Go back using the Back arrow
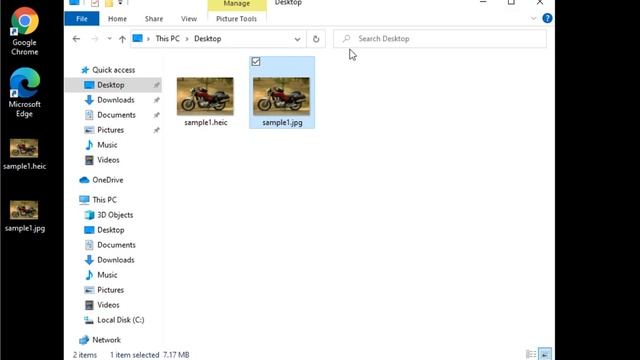Image resolution: width=640 pixels, height=360 pixels. coord(76,39)
